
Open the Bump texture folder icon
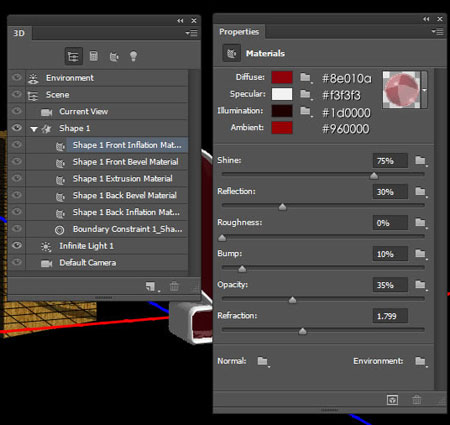click(420, 254)
